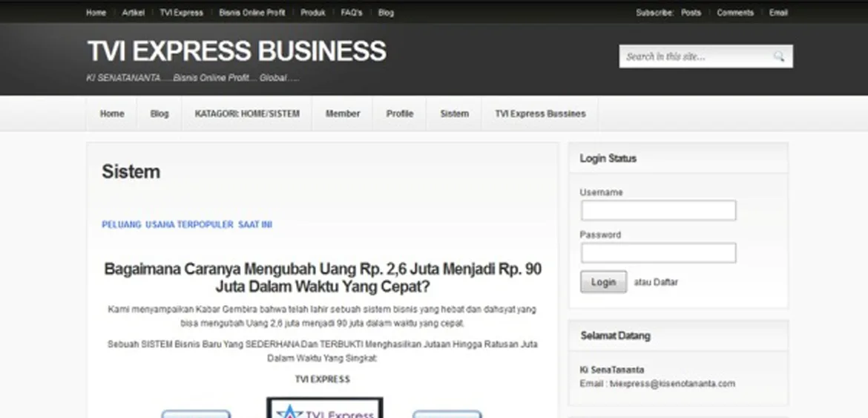Click the email address tviexpress@kisenotananta.com
Image resolution: width=868 pixels, height=418 pixels.
pos(673,384)
